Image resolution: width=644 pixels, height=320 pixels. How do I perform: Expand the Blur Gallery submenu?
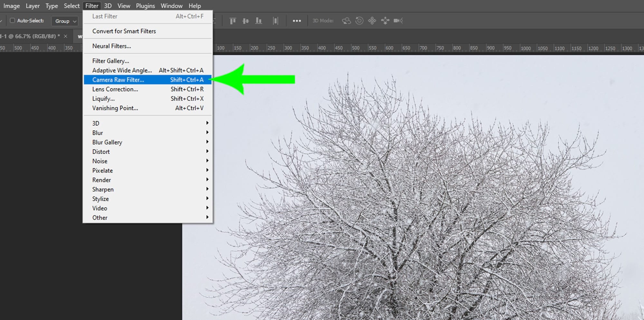(107, 142)
